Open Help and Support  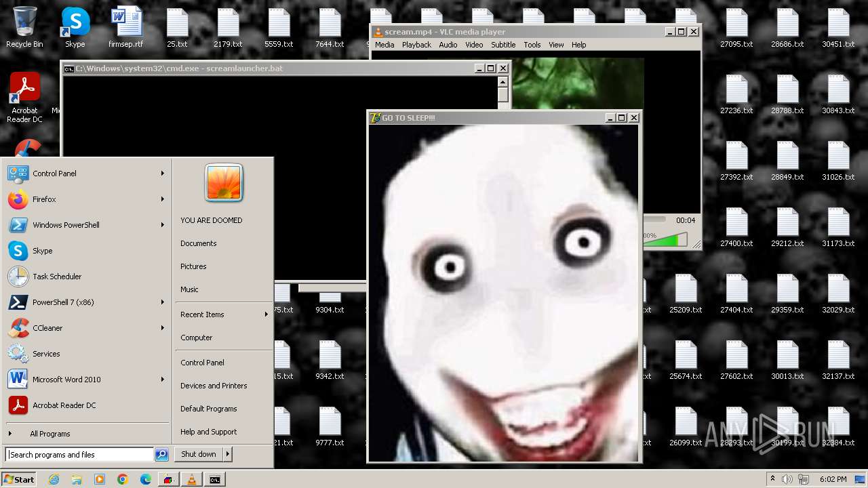209,432
